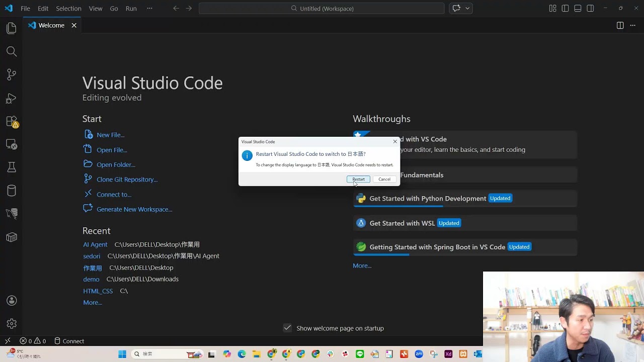Open Get Started with Python Development walkthrough

pyautogui.click(x=465, y=199)
